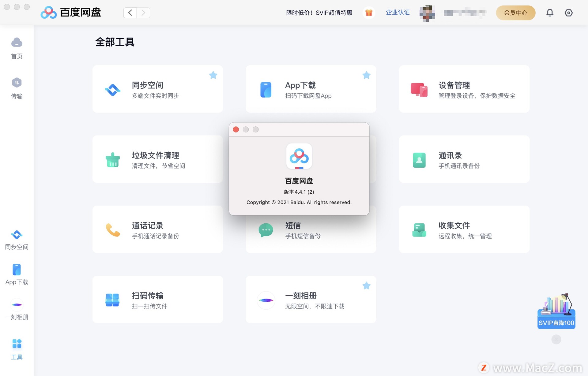The height and width of the screenshot is (376, 588).
Task: Click the 百度网盘 app icon in about dialog
Action: coord(299,157)
